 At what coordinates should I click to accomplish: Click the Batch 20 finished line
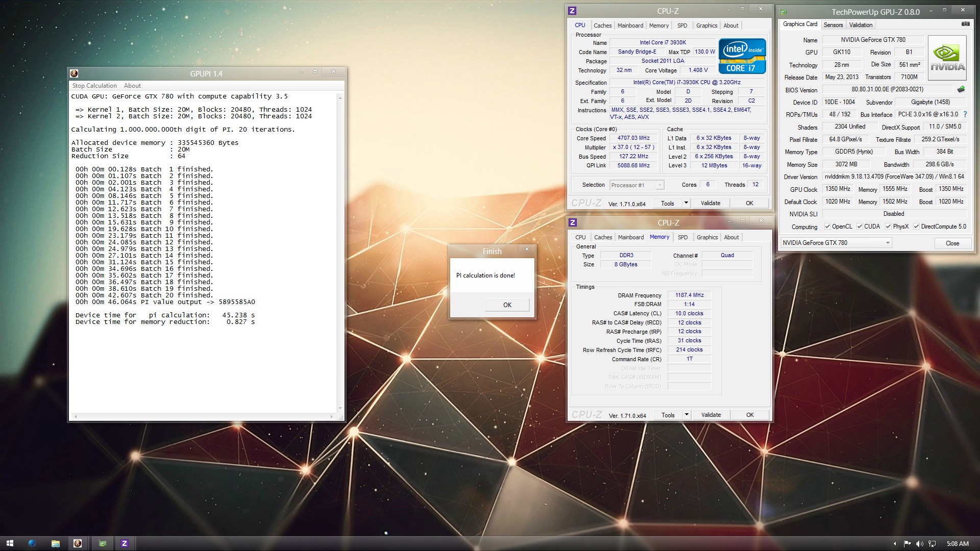point(144,295)
